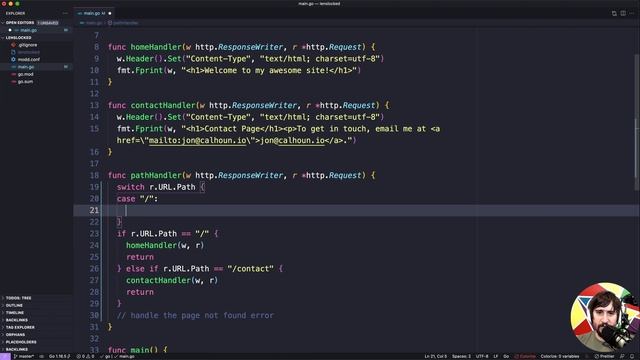Click the purple remote indicator in the status bar
640x360 pixels.
(5, 357)
